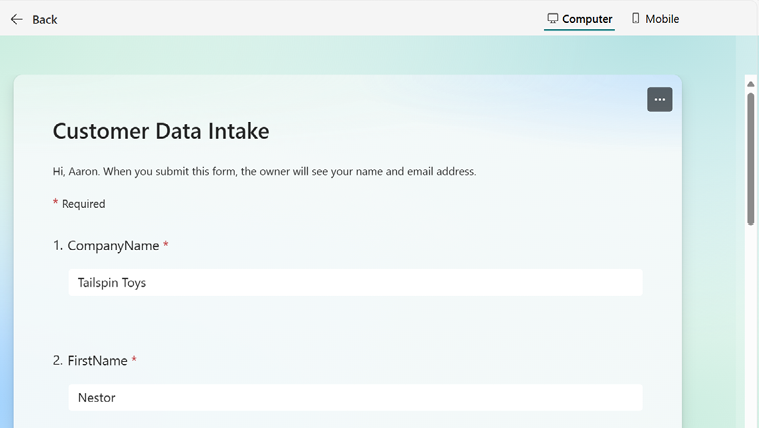Viewport: 759px width, 428px height.
Task: Click the vertical scrollbar thumb
Action: point(751,158)
